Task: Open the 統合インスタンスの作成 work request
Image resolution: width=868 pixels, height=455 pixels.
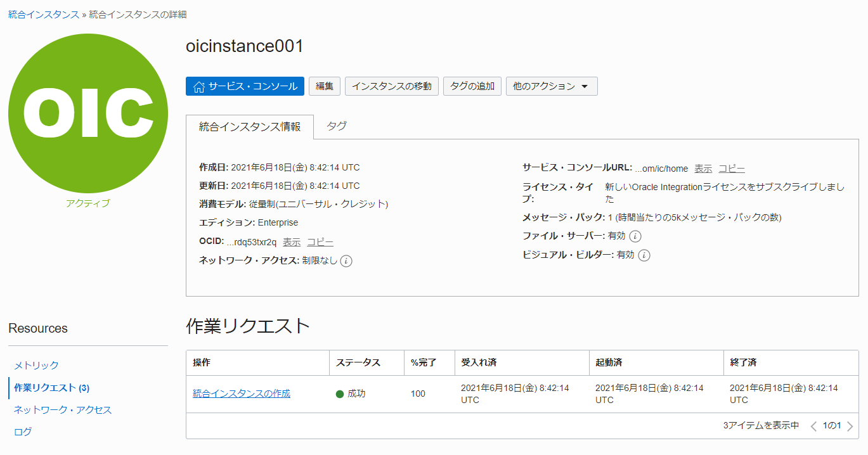Action: [241, 394]
